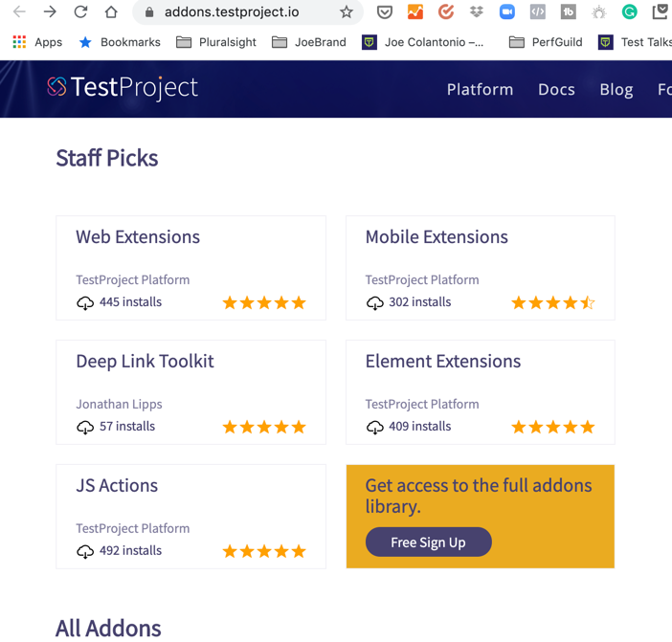Screen dimensions: 672x642
Task: Open the Bookmarks bookmark
Action: point(120,42)
